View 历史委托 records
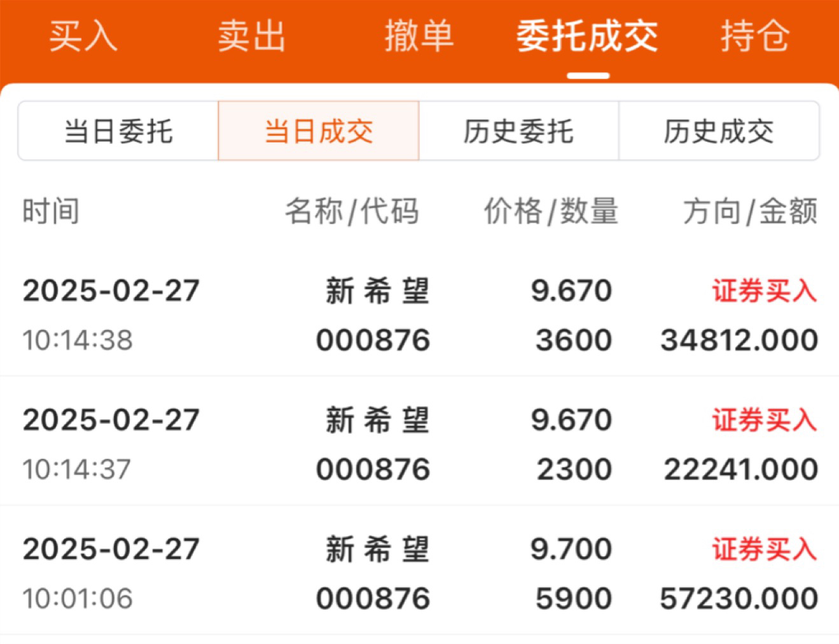Viewport: 839px width, 644px height. pyautogui.click(x=518, y=131)
